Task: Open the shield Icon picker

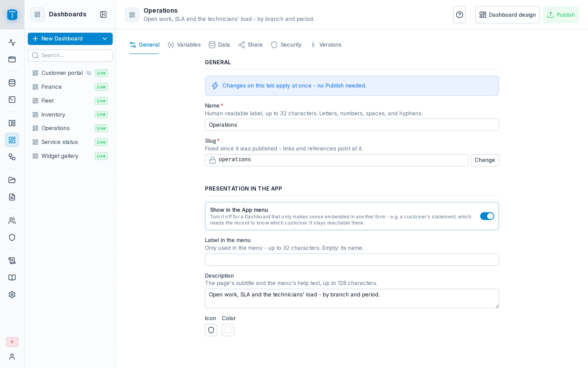Action: pos(211,330)
